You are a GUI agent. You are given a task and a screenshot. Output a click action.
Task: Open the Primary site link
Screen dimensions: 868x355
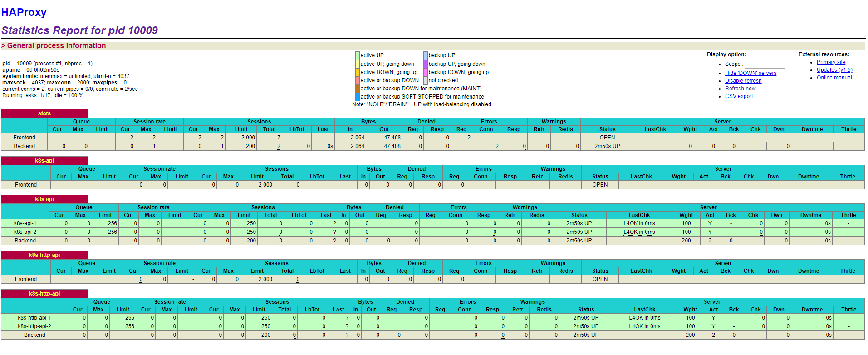click(831, 62)
